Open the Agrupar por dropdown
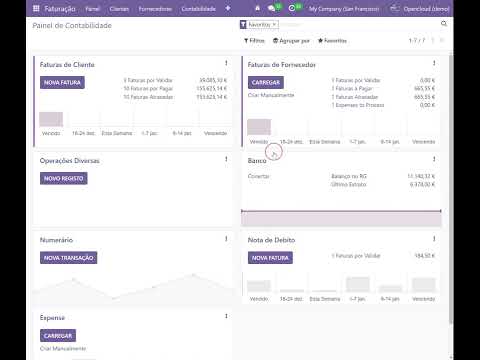The image size is (480, 360). (291, 41)
